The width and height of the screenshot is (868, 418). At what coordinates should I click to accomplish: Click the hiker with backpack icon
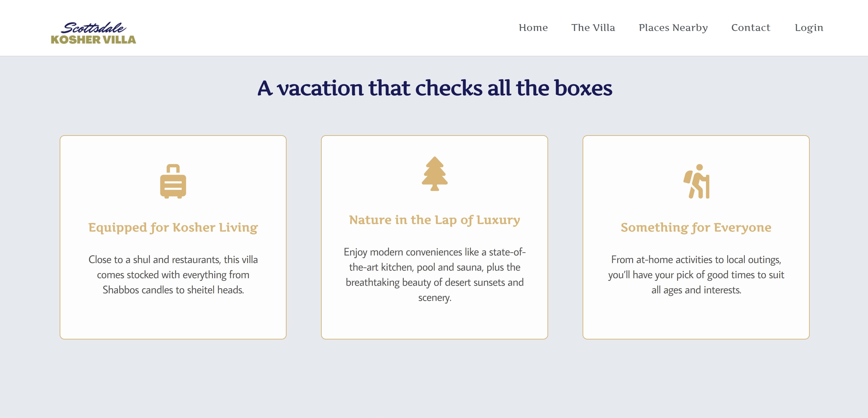pyautogui.click(x=696, y=181)
